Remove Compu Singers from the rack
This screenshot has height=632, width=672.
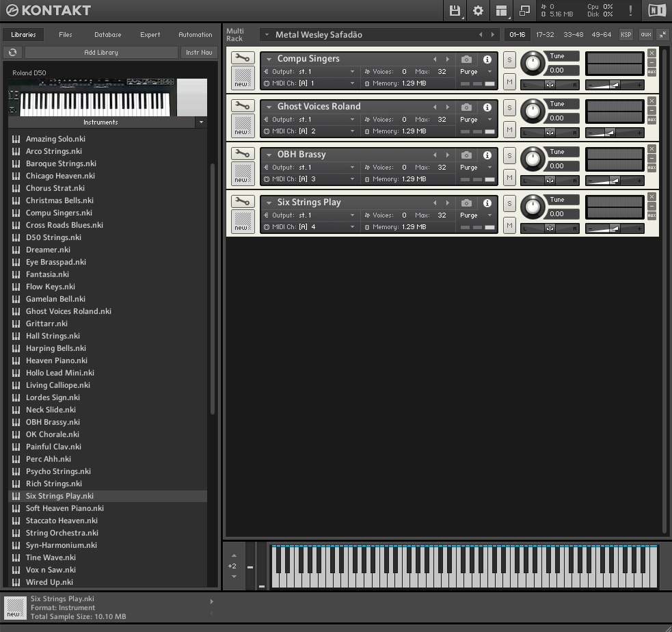click(652, 53)
